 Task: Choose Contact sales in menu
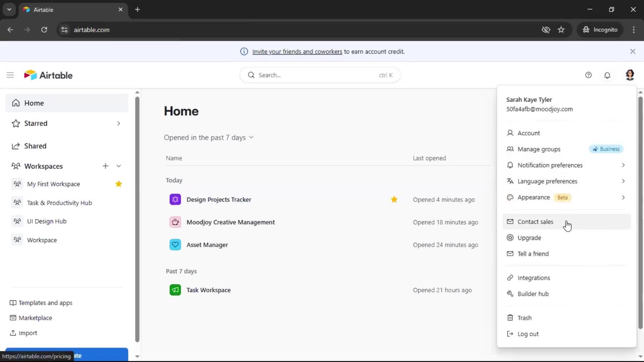tap(567, 222)
